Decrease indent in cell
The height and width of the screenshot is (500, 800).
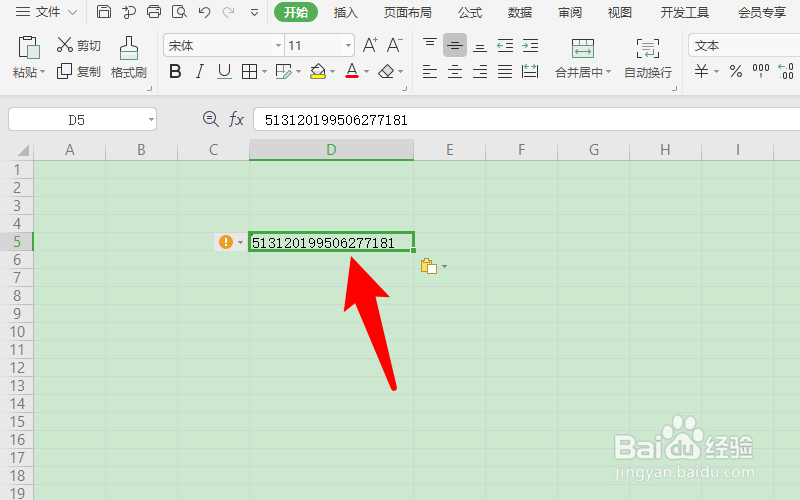pyautogui.click(x=505, y=46)
